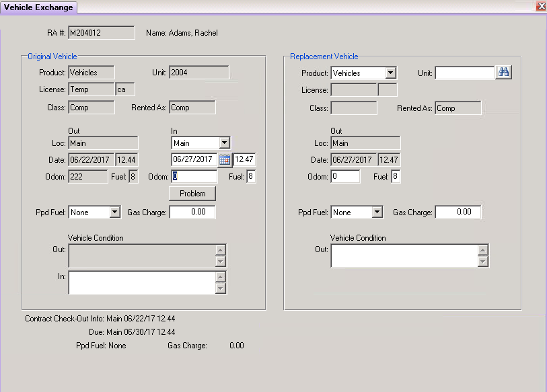This screenshot has width=547, height=392.
Task: Expand the In location Main dropdown
Action: tap(224, 143)
